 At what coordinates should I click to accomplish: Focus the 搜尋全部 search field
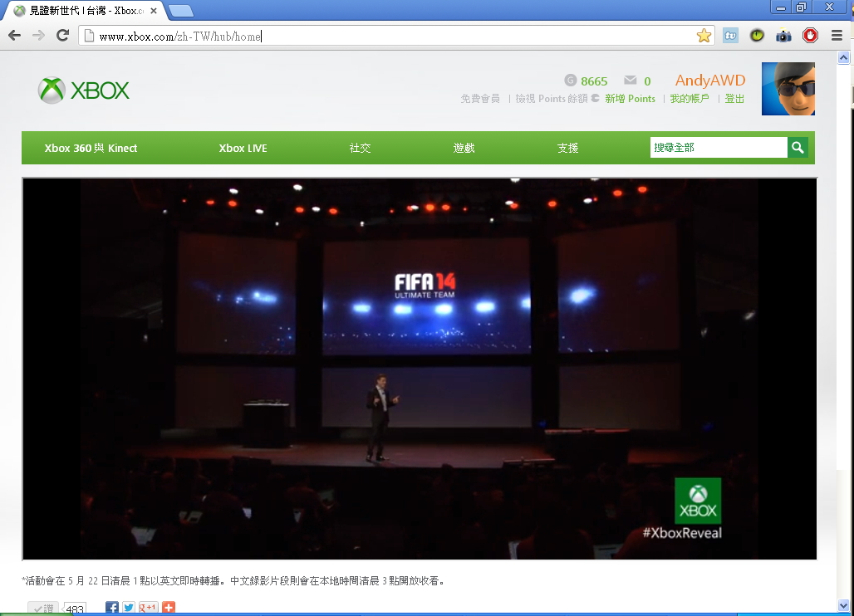[x=719, y=148]
